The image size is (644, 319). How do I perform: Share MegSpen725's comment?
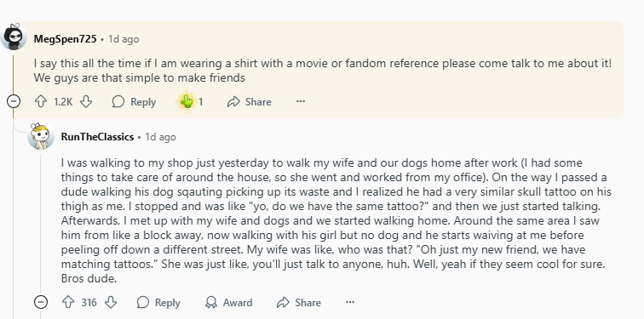[250, 102]
